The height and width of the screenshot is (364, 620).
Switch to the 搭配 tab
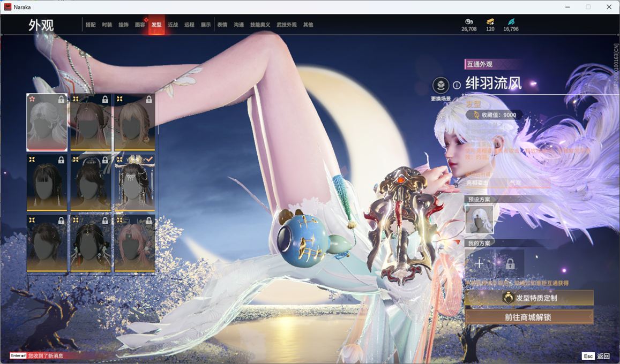[91, 25]
